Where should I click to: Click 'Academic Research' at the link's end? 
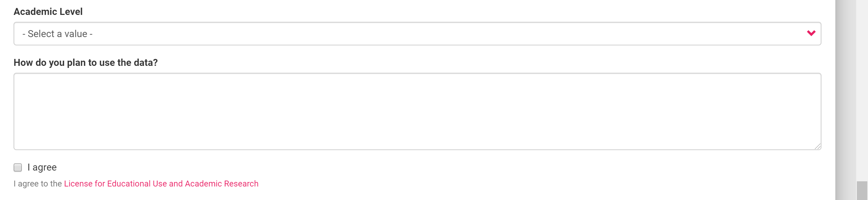(x=222, y=184)
